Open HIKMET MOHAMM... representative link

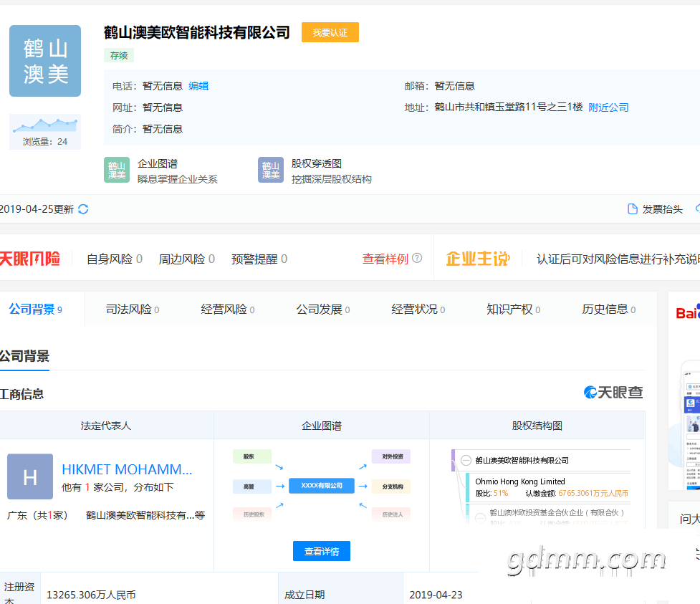[127, 469]
